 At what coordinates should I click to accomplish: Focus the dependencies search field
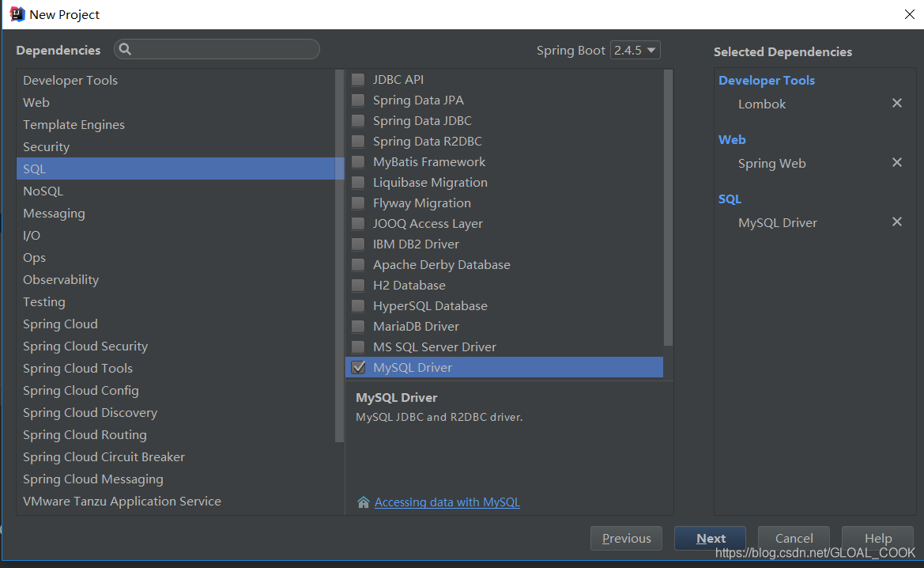pyautogui.click(x=217, y=50)
